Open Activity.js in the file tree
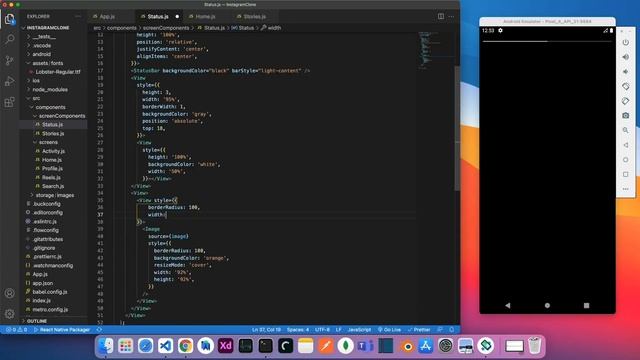 53,151
